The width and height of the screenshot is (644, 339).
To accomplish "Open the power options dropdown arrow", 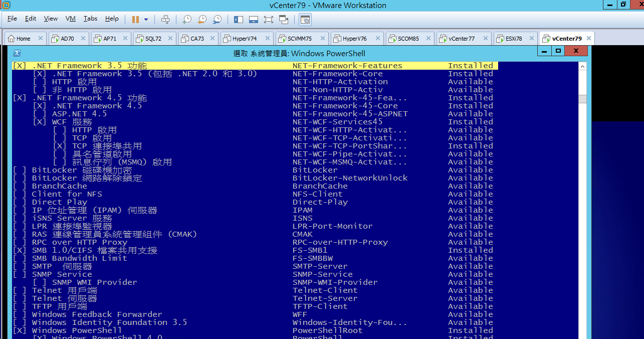I will (x=146, y=20).
